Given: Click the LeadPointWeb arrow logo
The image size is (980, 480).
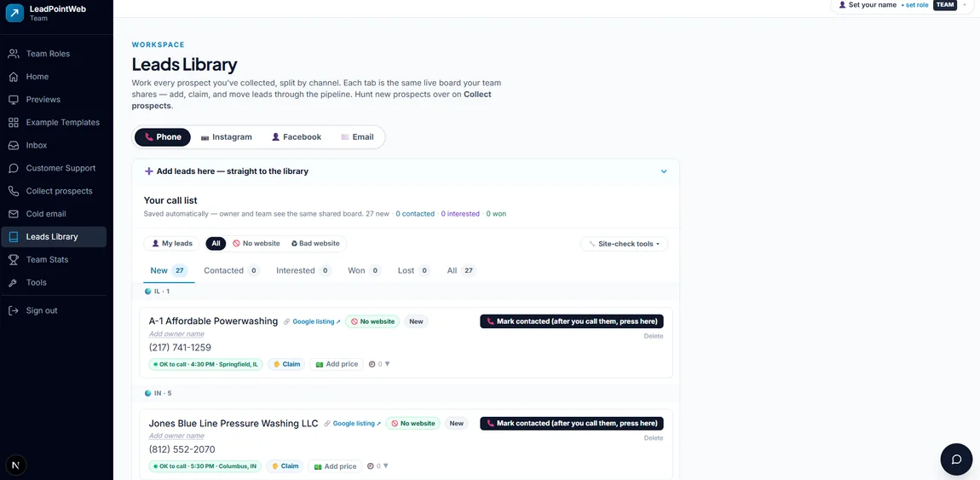Looking at the screenshot, I should pyautogui.click(x=14, y=13).
